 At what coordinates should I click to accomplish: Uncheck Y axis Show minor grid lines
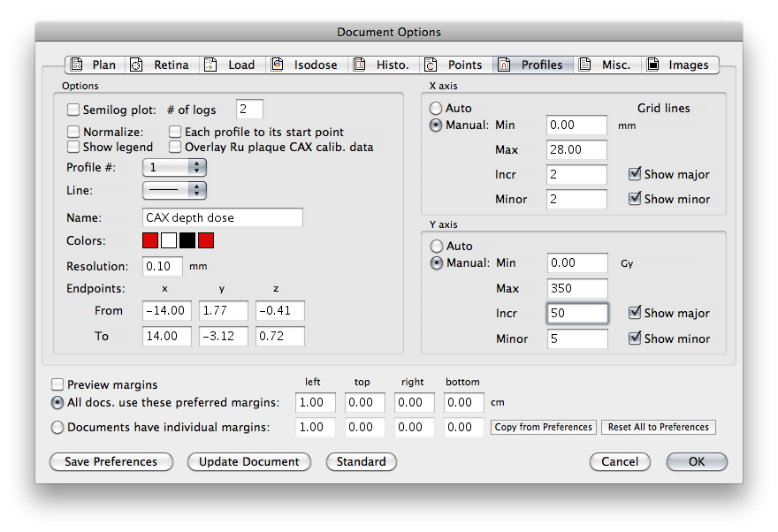635,338
